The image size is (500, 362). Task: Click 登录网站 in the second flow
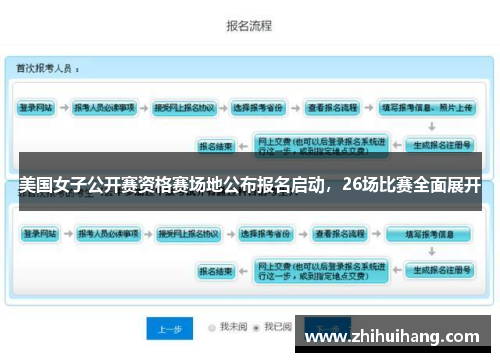[40, 234]
